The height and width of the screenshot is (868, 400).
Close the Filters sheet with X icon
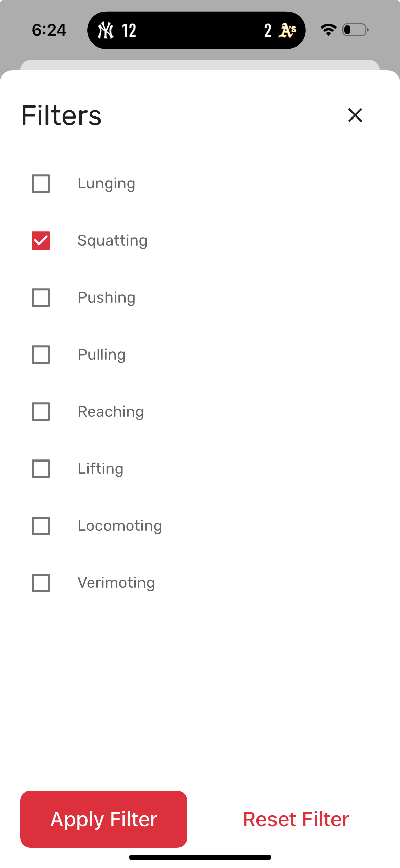[355, 115]
